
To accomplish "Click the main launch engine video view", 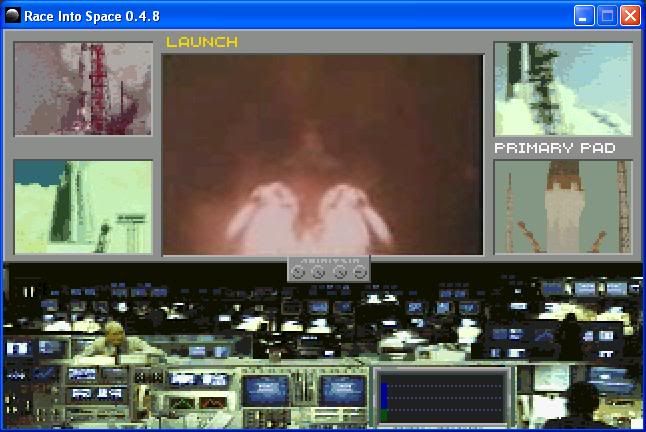I will point(323,155).
